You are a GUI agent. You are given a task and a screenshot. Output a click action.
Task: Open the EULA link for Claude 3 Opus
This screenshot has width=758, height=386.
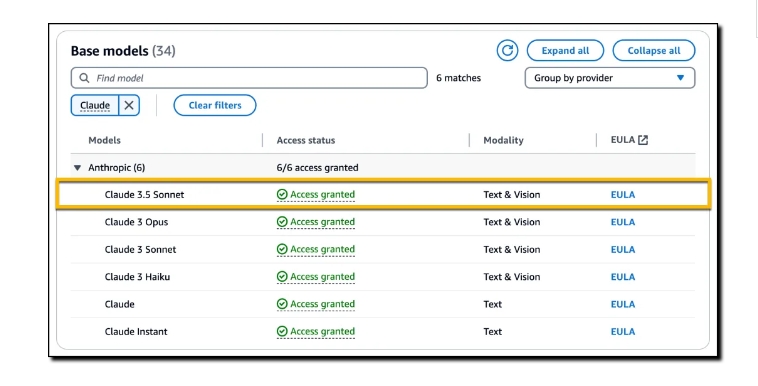[x=623, y=222]
